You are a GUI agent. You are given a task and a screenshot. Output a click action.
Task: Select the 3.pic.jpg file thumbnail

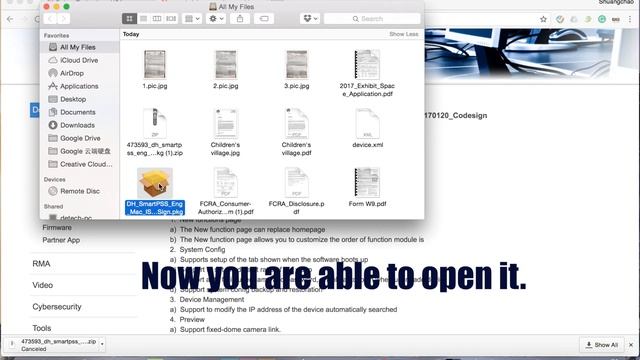tap(297, 64)
